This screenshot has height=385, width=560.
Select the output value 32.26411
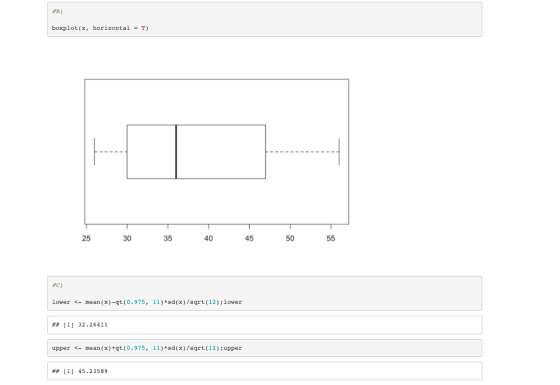point(92,325)
